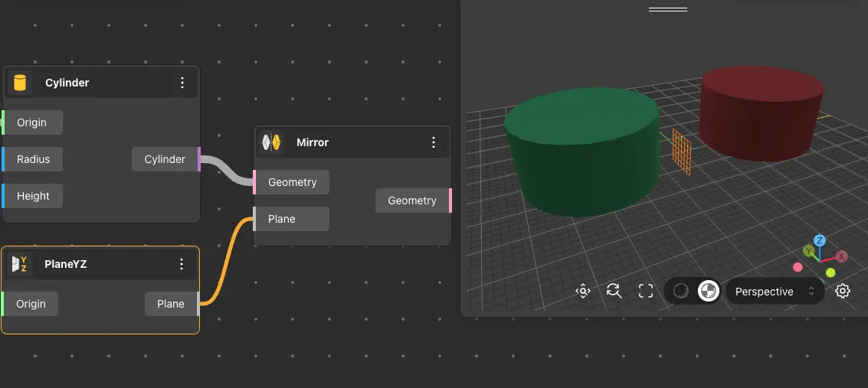This screenshot has width=868, height=388.
Task: Click the pan/zoom view icon in viewport toolbar
Action: 583,291
